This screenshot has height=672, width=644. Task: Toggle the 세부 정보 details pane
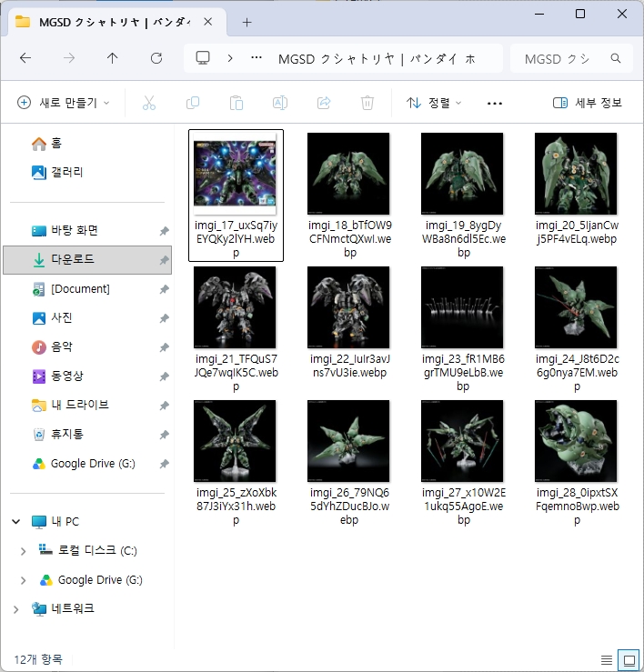[588, 103]
